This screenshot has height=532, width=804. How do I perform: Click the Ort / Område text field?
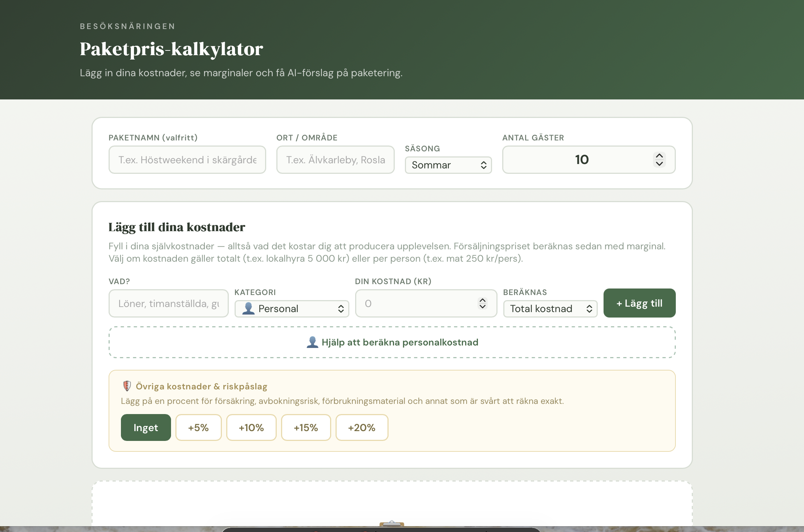pyautogui.click(x=335, y=160)
